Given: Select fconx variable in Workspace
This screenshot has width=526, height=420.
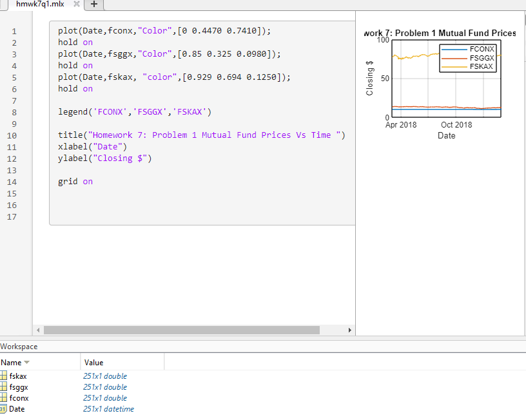Looking at the screenshot, I should [19, 398].
